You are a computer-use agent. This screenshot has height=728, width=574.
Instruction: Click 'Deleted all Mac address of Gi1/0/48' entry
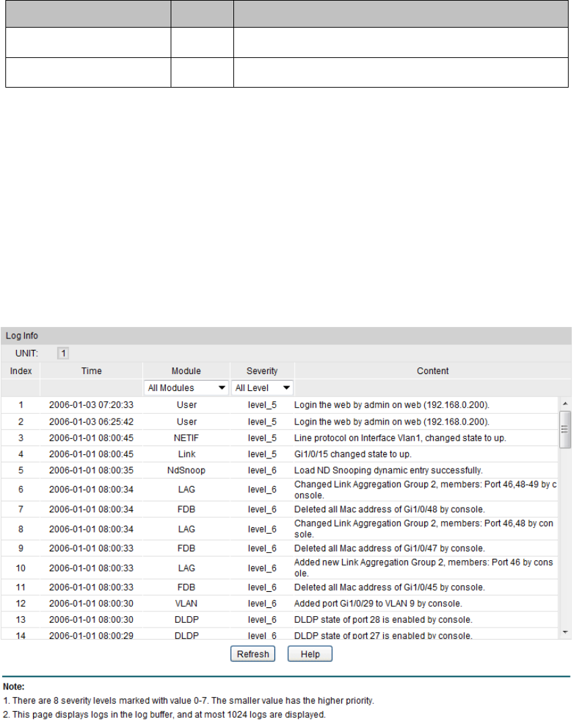tap(390, 510)
